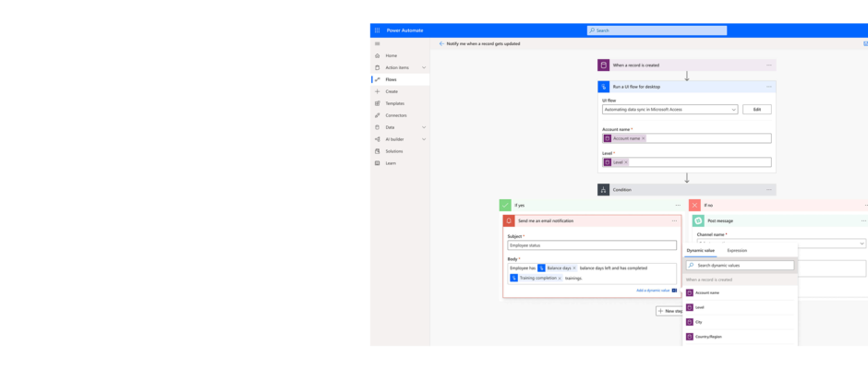868x369 pixels.
Task: Expand the Action items chevron
Action: (424, 67)
